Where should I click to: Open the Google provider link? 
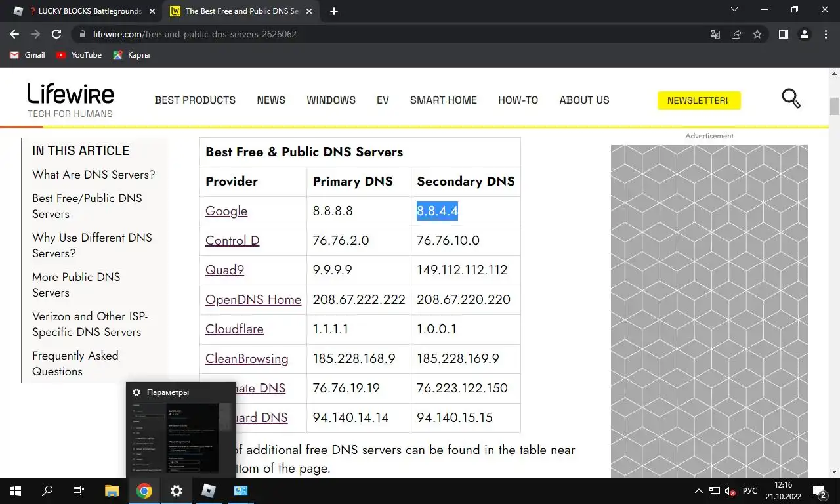point(226,211)
